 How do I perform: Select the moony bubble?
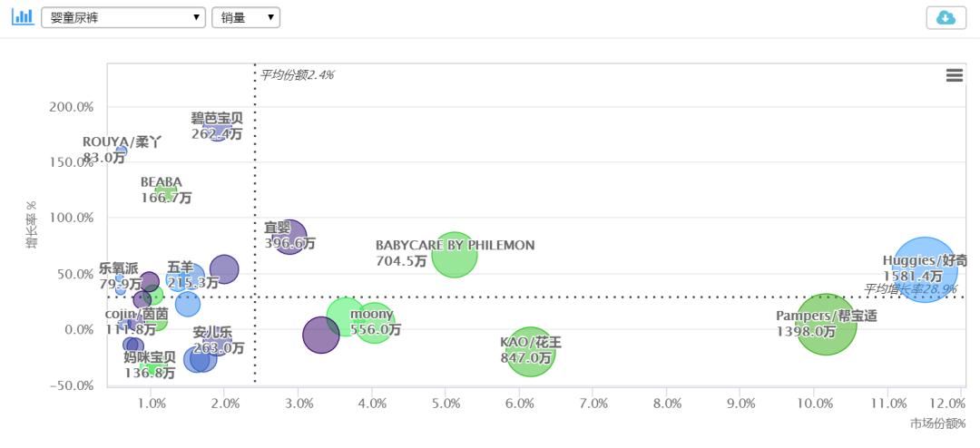pyautogui.click(x=374, y=321)
